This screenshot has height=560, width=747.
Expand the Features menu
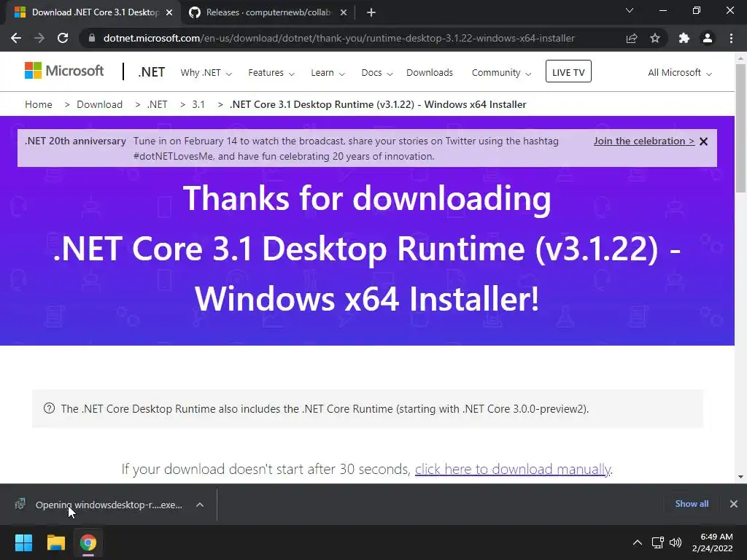pyautogui.click(x=271, y=73)
